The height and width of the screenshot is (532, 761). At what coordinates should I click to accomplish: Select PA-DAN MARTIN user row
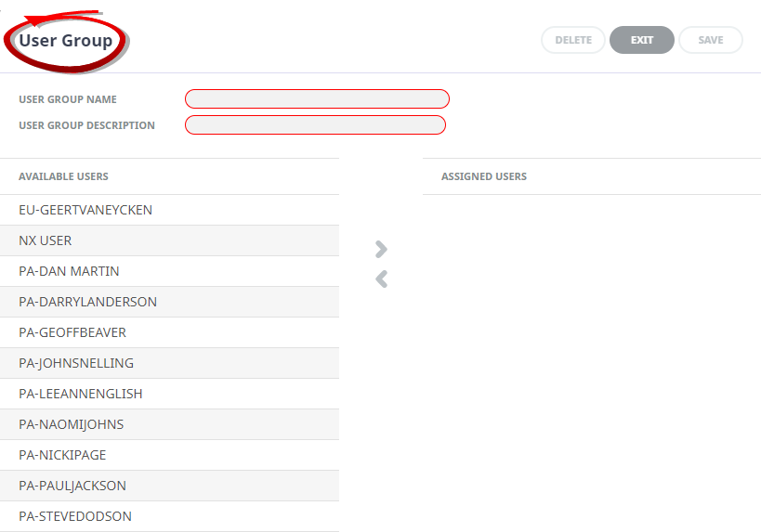(169, 271)
